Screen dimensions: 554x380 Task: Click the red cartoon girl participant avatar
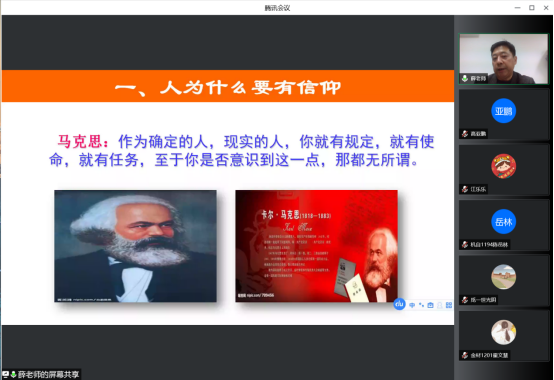pos(503,166)
